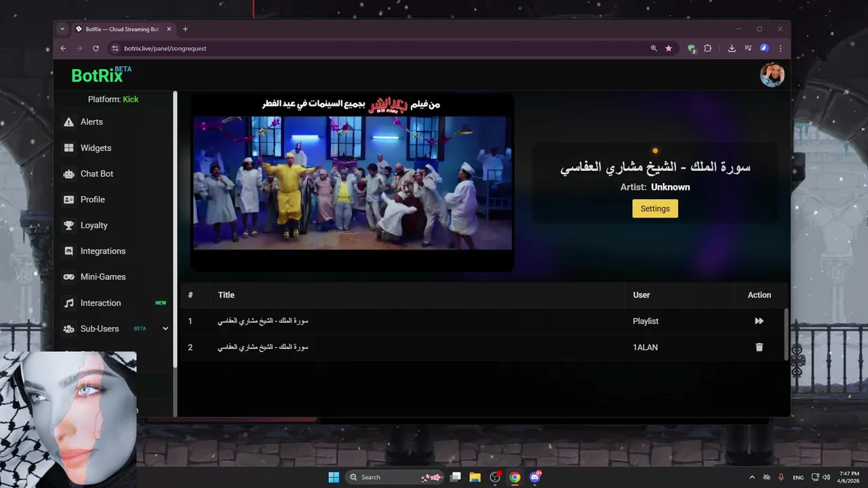Open Discord from the taskbar
This screenshot has width=868, height=488.
(x=535, y=477)
